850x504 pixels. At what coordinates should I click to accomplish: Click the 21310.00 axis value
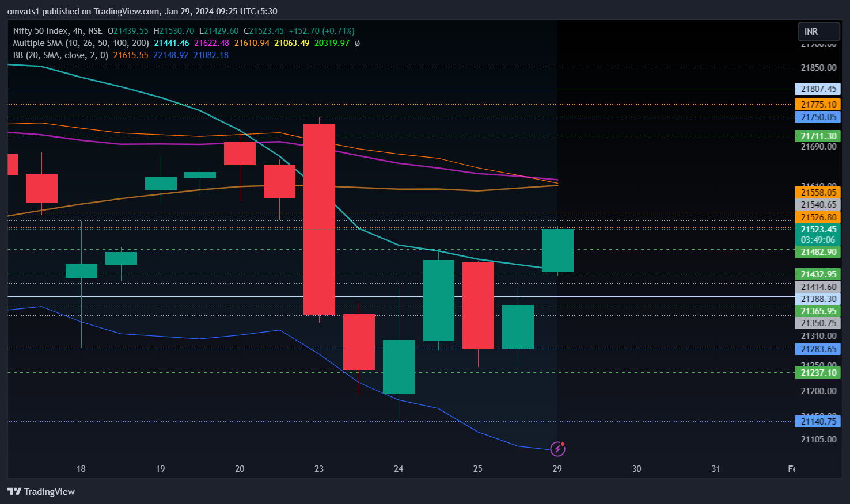818,336
